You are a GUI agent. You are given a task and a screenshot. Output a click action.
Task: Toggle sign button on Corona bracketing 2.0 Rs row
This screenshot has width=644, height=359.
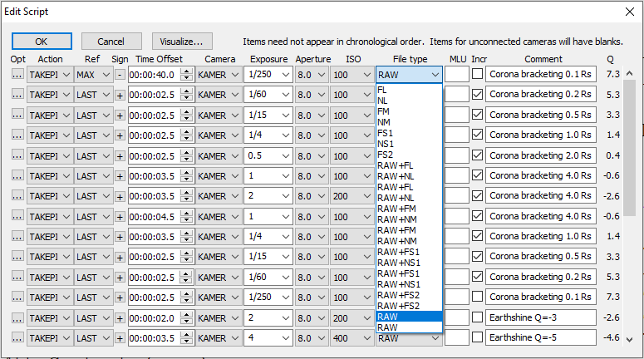coord(120,155)
